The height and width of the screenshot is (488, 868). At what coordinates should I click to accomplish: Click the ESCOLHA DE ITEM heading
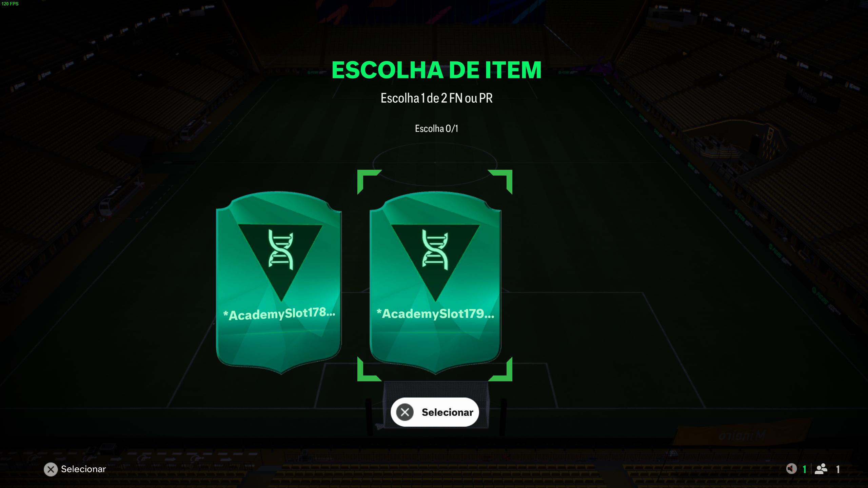tap(437, 70)
